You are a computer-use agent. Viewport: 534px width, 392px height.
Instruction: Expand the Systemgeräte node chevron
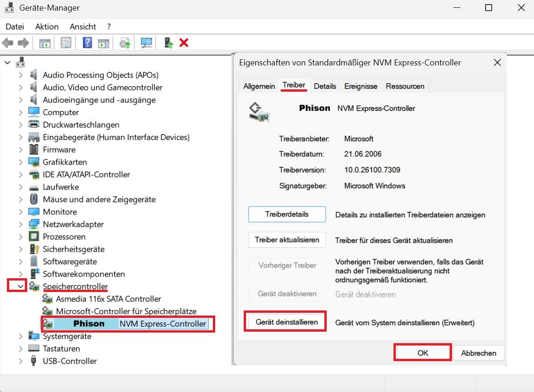pos(20,336)
